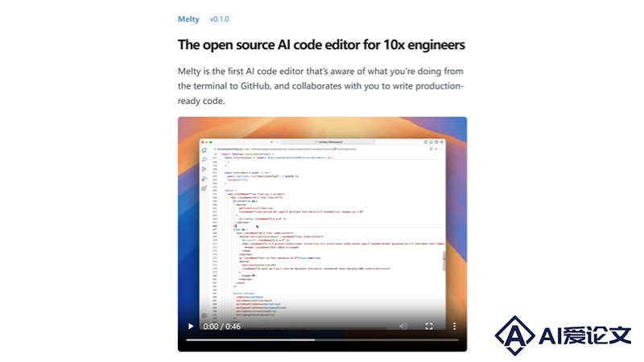644x362 pixels.
Task: Open the Melty link
Action: point(188,19)
